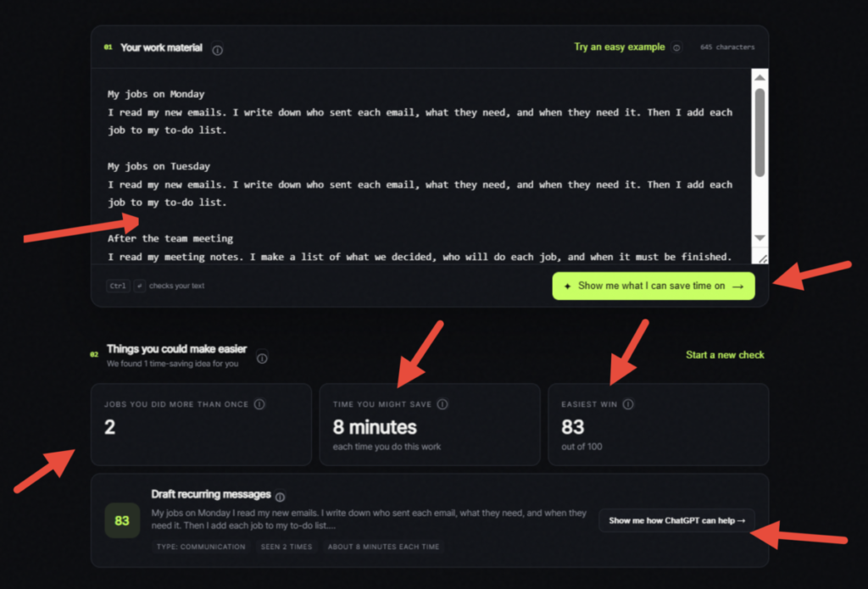Screen dimensions: 868x589
Task: Click Show me what I can save time on
Action: (x=654, y=286)
